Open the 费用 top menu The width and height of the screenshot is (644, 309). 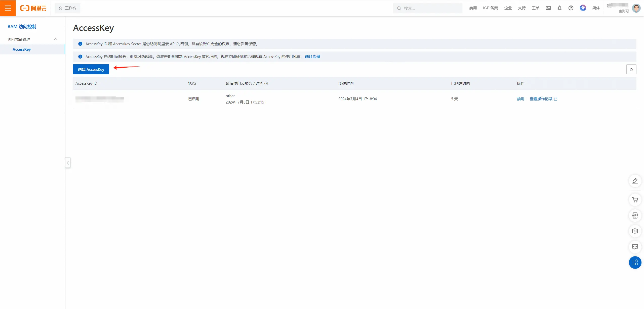(473, 8)
